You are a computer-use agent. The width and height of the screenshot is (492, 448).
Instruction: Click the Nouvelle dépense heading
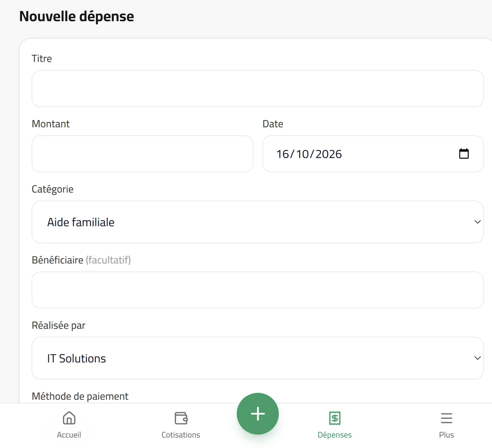pyautogui.click(x=77, y=16)
